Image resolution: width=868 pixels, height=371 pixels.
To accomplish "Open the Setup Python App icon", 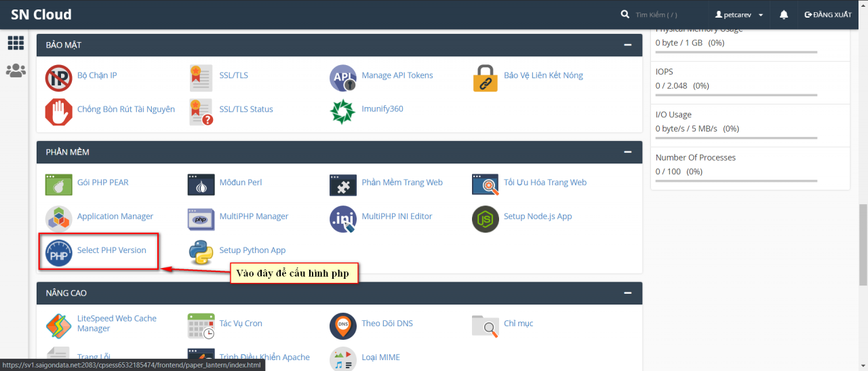I will [201, 253].
